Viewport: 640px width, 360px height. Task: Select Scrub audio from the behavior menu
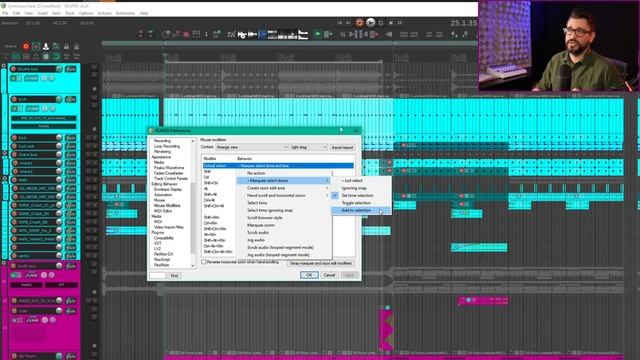[284, 233]
